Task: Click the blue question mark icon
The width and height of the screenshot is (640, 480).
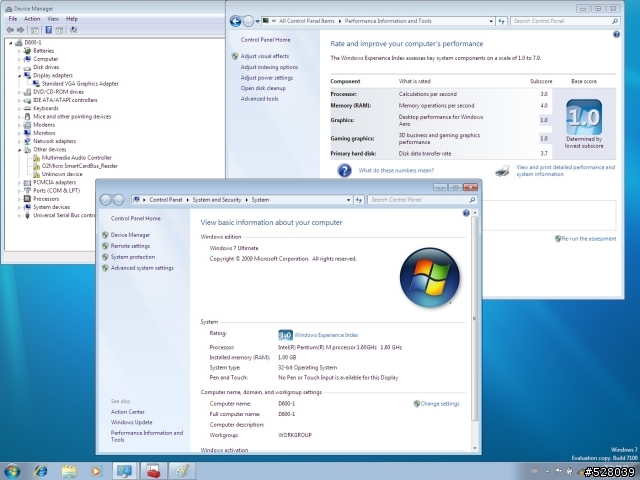Action: point(344,170)
